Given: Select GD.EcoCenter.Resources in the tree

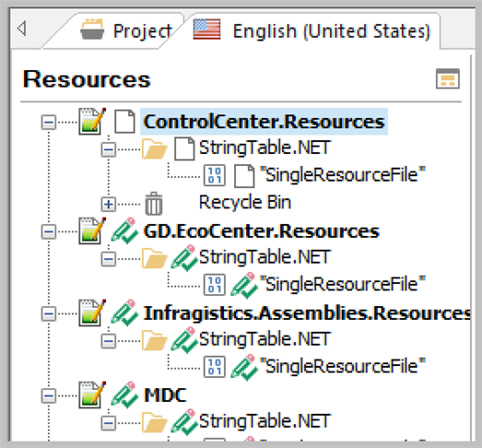Looking at the screenshot, I should [262, 231].
